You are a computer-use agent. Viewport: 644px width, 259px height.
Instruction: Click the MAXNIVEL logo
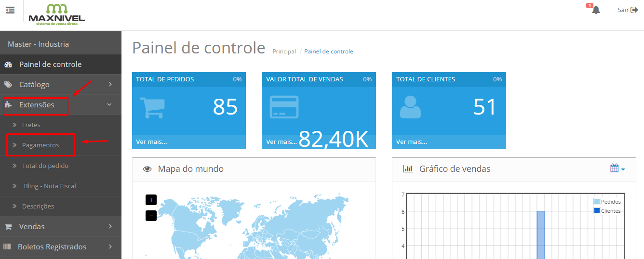point(56,14)
